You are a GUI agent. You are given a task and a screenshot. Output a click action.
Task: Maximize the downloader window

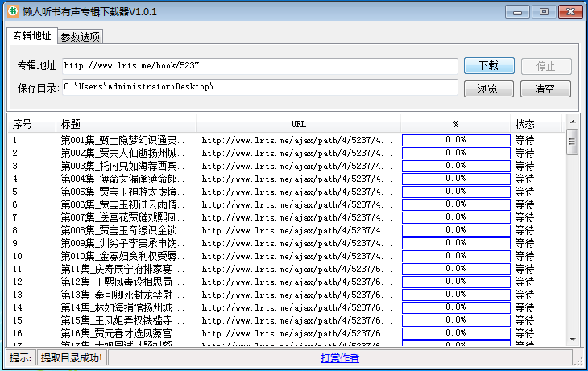tap(544, 11)
